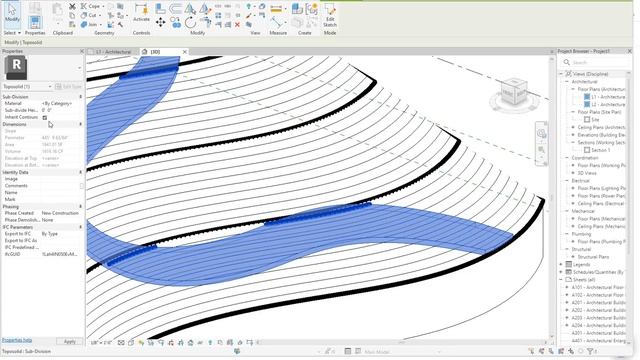The height and width of the screenshot is (360, 640).
Task: Collapse the Views (Discipline) tree node
Action: pos(561,74)
